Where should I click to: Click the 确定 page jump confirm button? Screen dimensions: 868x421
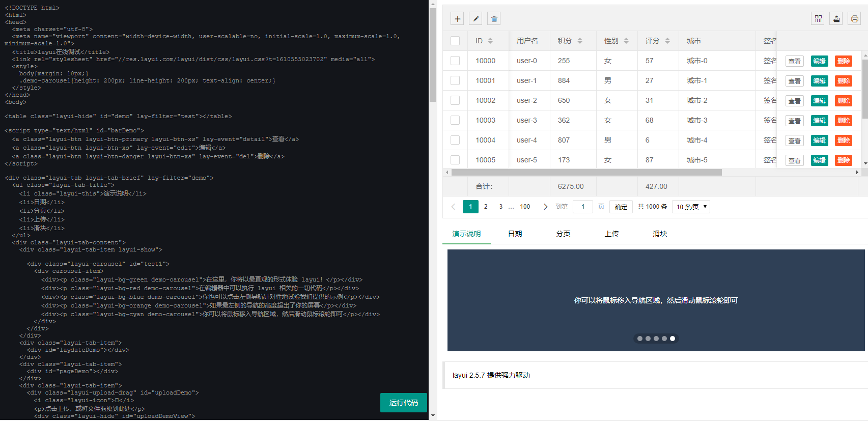621,207
